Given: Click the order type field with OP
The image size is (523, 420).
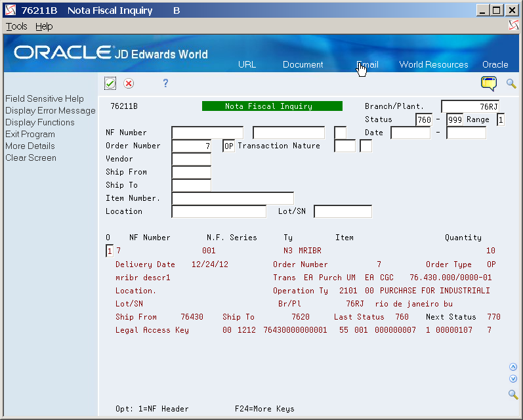Looking at the screenshot, I should pyautogui.click(x=228, y=146).
